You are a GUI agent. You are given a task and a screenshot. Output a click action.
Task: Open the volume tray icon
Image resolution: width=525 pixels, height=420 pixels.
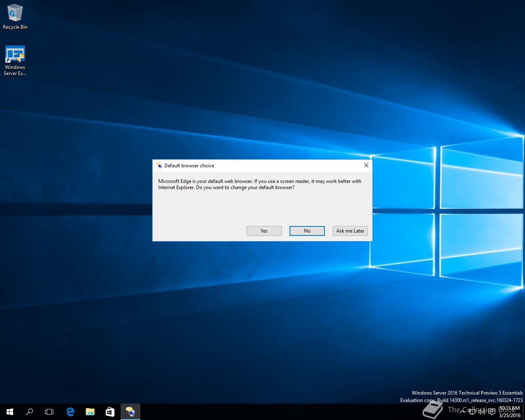[x=482, y=412]
